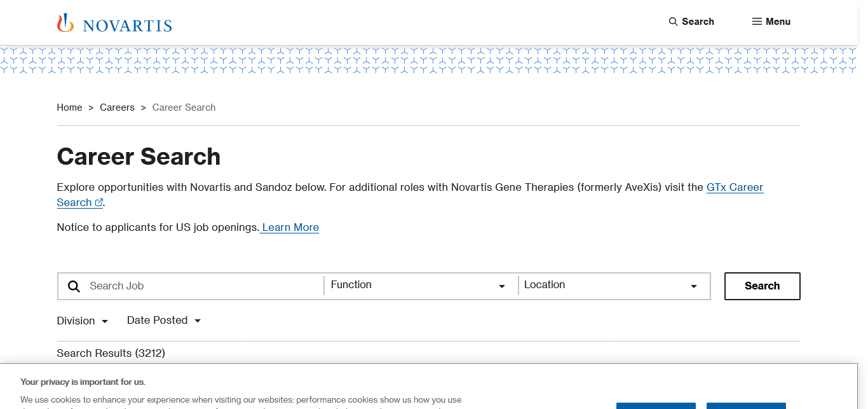Click the left blue cookie banner button

coord(656,405)
